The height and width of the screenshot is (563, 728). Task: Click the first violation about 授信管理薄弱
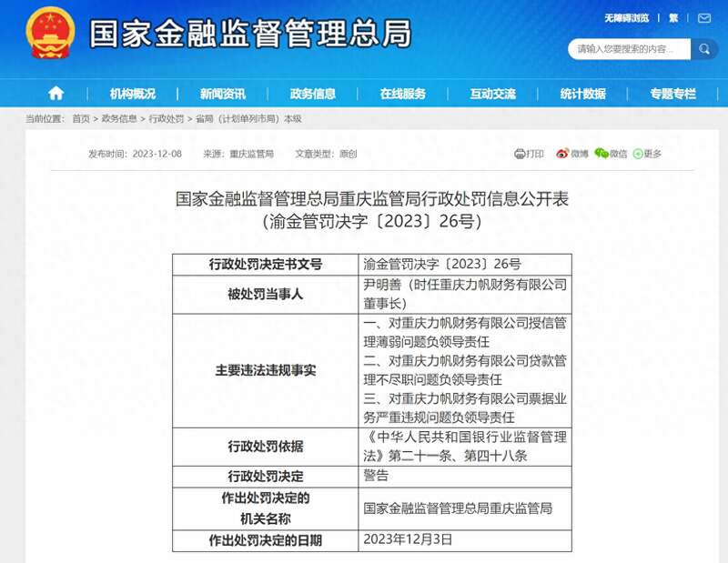tap(465, 332)
